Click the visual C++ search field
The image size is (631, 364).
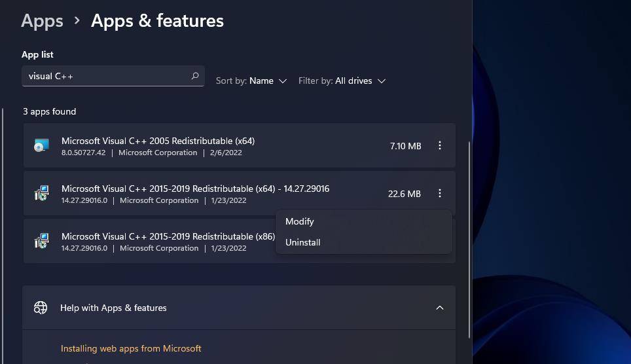pyautogui.click(x=105, y=76)
